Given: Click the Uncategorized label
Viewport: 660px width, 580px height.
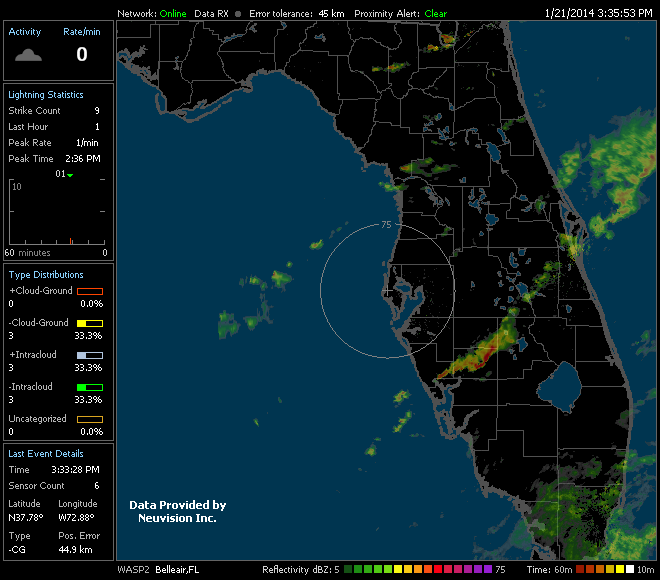Looking at the screenshot, I should point(37,419).
